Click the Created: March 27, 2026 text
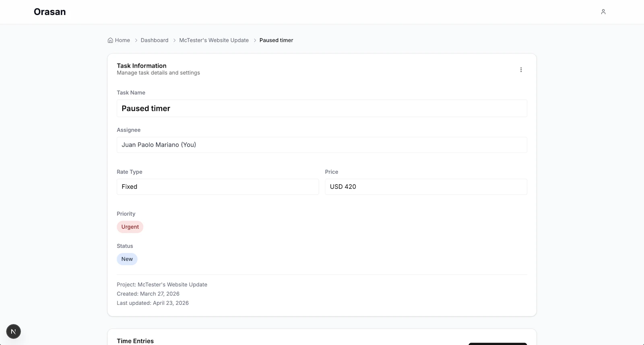Image resolution: width=644 pixels, height=345 pixels. tap(148, 294)
